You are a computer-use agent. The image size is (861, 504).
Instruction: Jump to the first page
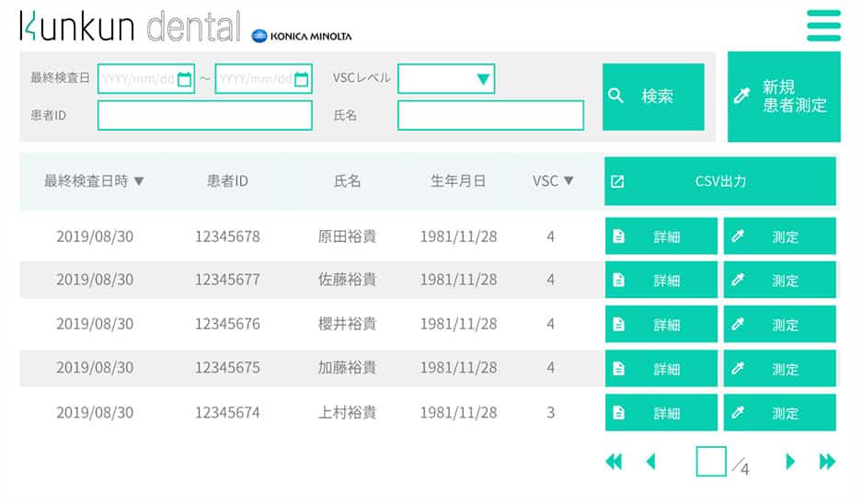coord(614,462)
